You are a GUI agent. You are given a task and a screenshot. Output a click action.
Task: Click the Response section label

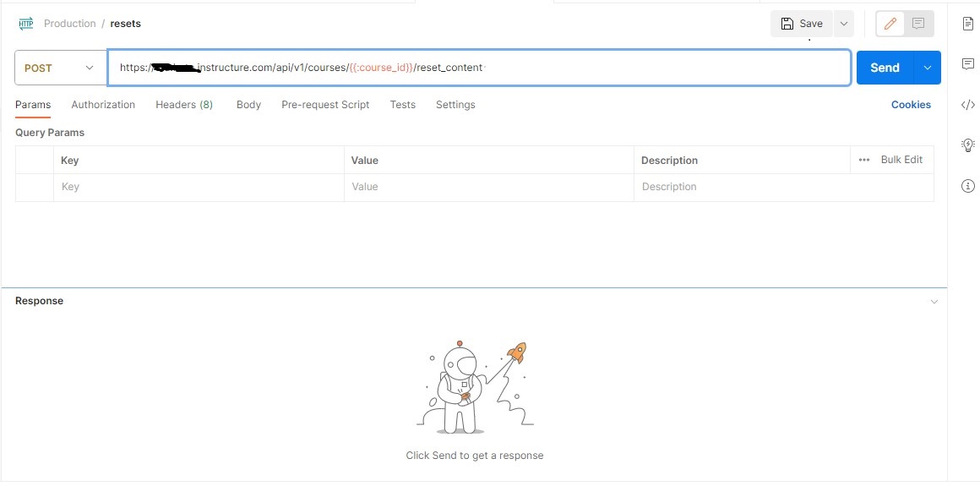point(40,301)
